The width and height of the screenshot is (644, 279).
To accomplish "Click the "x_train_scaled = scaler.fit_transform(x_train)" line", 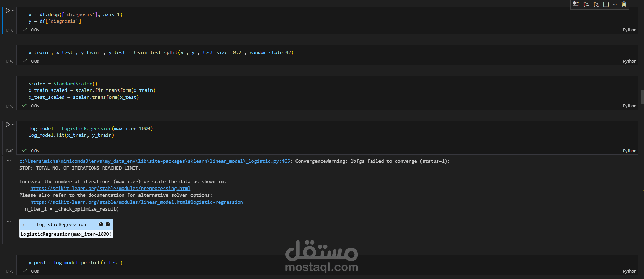I will point(92,90).
